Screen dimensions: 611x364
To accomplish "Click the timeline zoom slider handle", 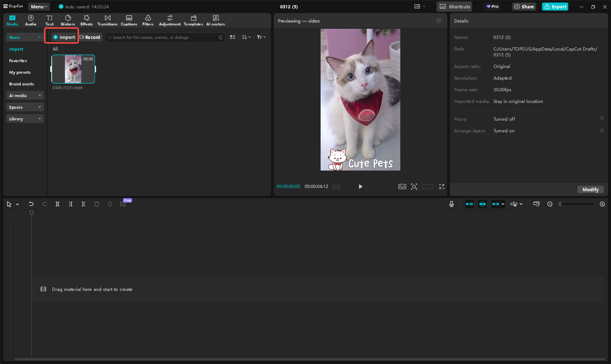I will [560, 204].
